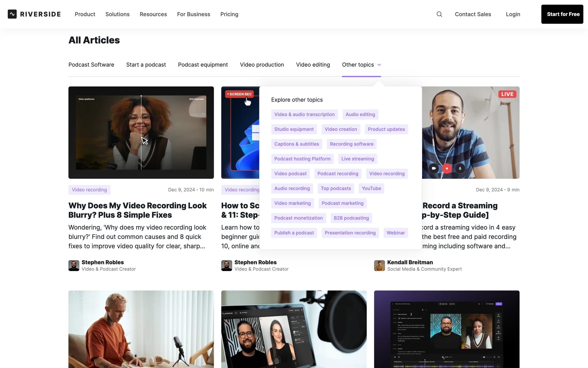Click Kendall Breitman's avatar

[379, 266]
